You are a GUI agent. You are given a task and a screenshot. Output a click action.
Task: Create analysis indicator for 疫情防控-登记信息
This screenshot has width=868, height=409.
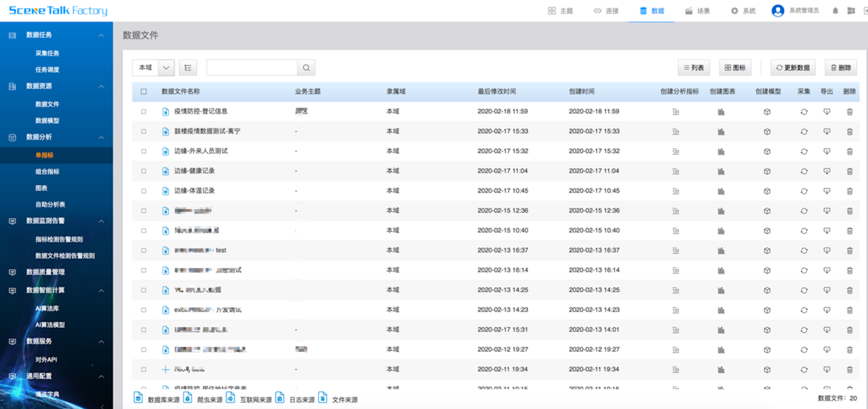675,112
